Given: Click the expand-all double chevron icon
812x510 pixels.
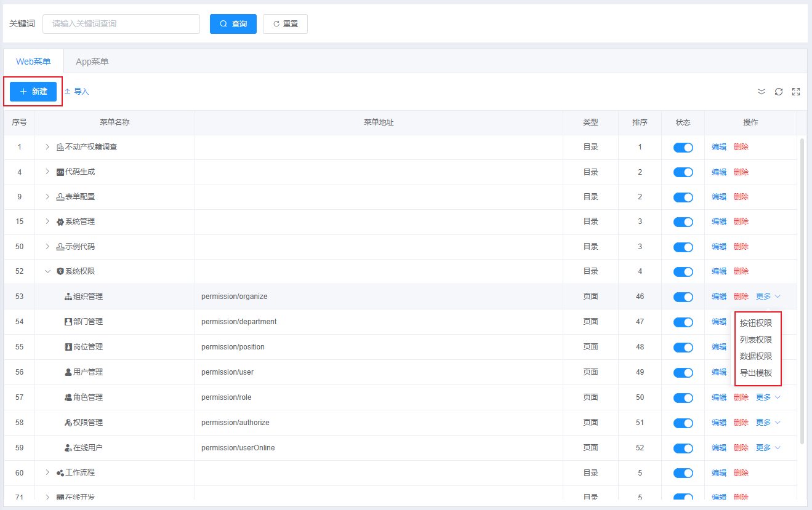Looking at the screenshot, I should click(762, 92).
